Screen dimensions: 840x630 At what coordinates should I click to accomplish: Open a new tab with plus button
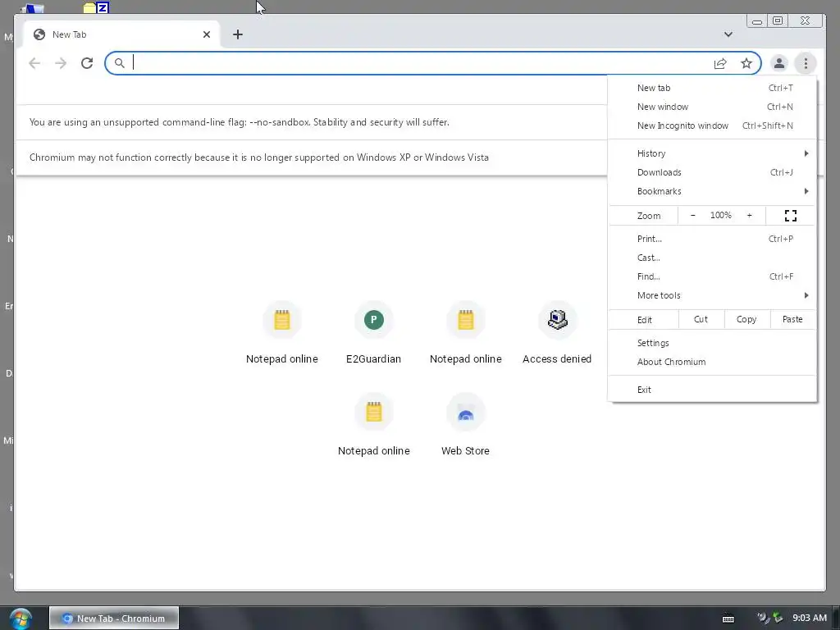tap(238, 34)
